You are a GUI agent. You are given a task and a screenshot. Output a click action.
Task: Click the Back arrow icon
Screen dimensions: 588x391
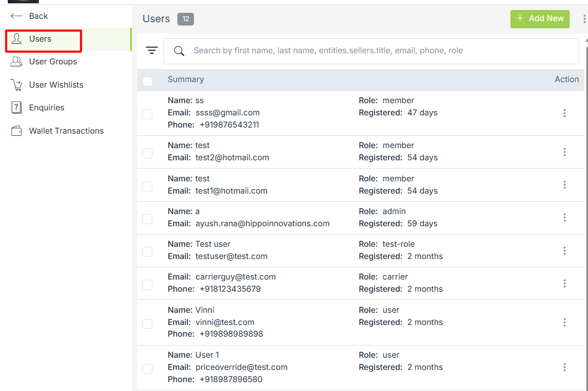point(17,16)
